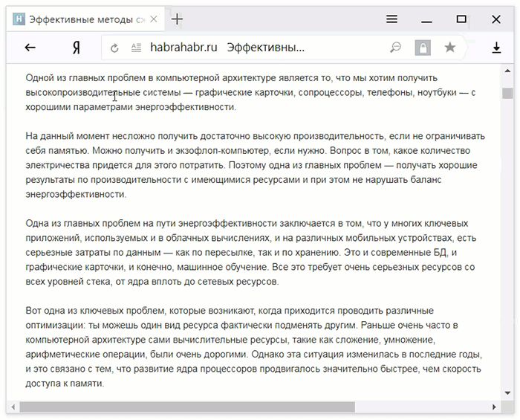Open the lock protection icon in address bar
Screen dimensions: 520x420
[423, 48]
